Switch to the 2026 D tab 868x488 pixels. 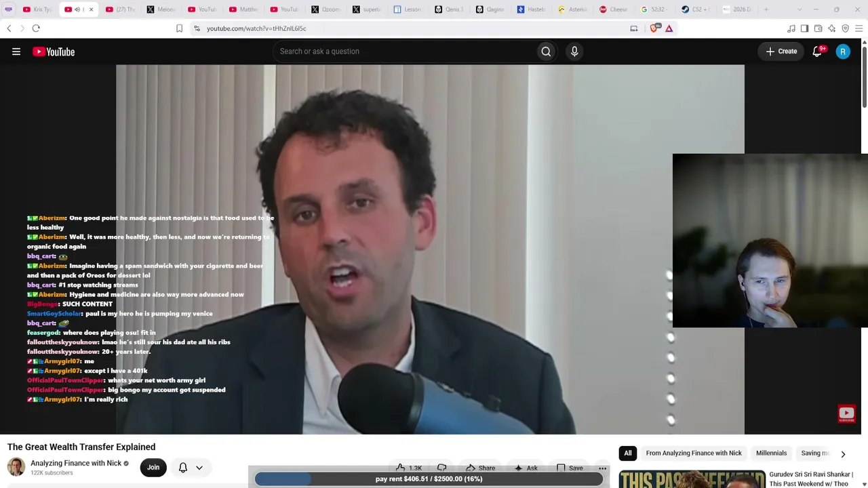coord(737,9)
